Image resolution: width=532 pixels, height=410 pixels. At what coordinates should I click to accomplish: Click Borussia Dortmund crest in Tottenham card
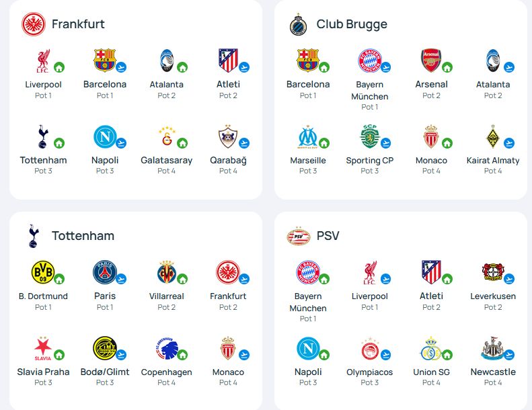coord(43,272)
